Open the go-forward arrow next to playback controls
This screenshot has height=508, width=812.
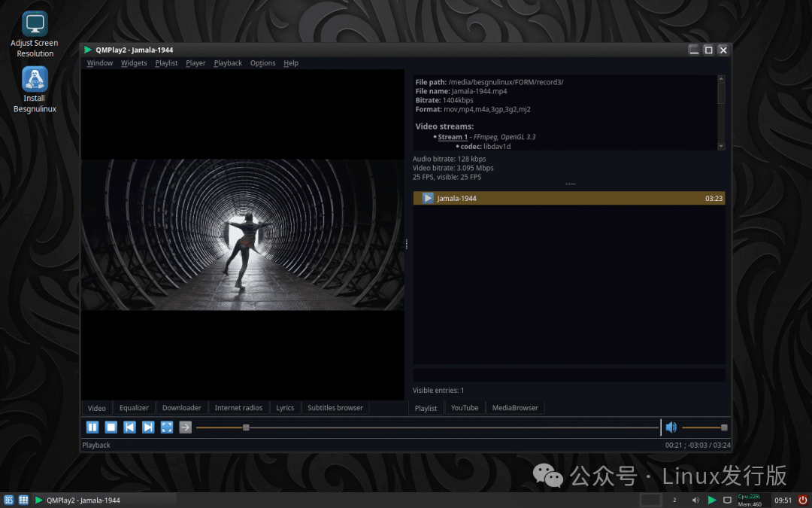[185, 427]
